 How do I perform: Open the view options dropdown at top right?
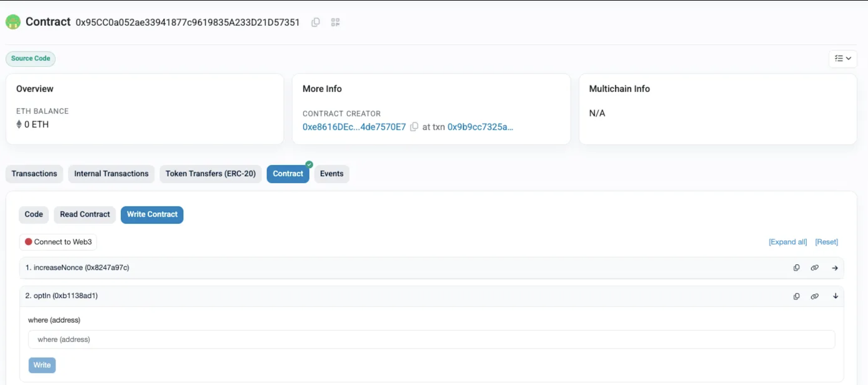(843, 58)
